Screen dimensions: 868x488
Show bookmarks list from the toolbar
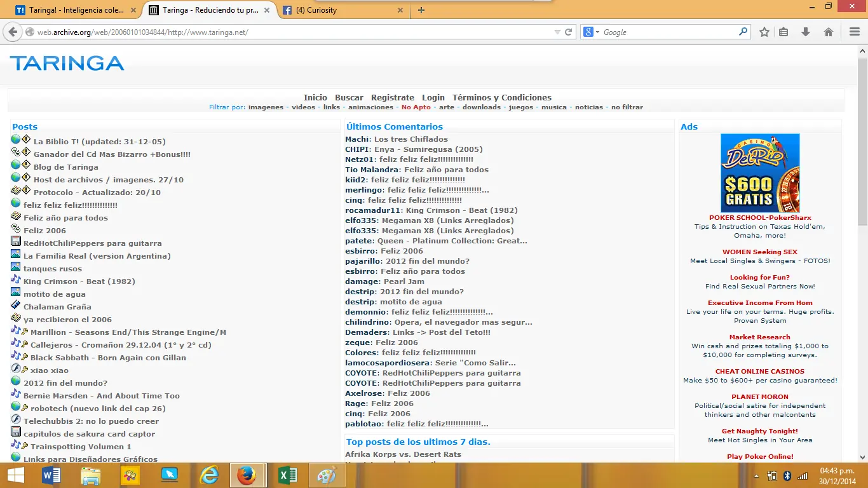(783, 32)
